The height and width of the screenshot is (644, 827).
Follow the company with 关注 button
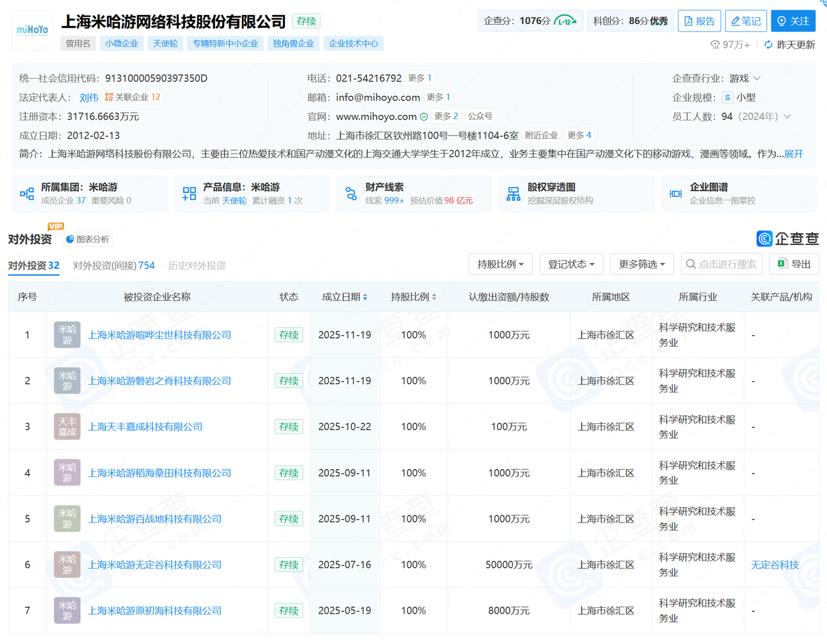click(793, 21)
